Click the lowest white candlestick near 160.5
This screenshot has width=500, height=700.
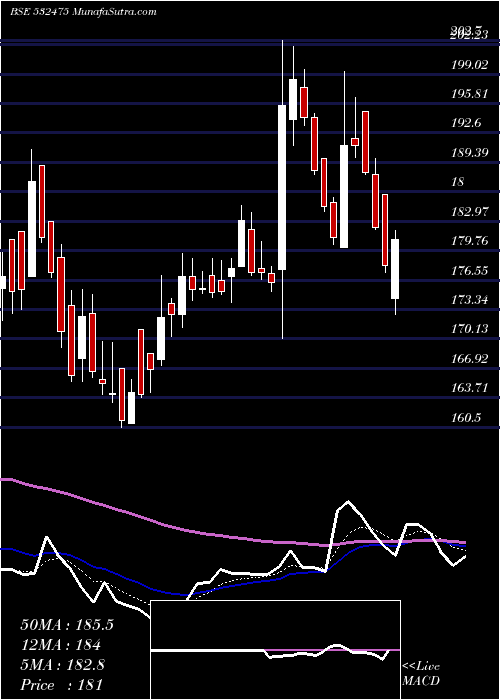pos(131,408)
